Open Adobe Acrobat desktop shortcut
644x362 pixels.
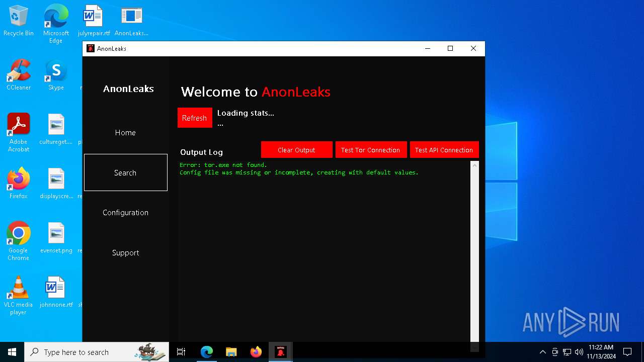click(19, 133)
